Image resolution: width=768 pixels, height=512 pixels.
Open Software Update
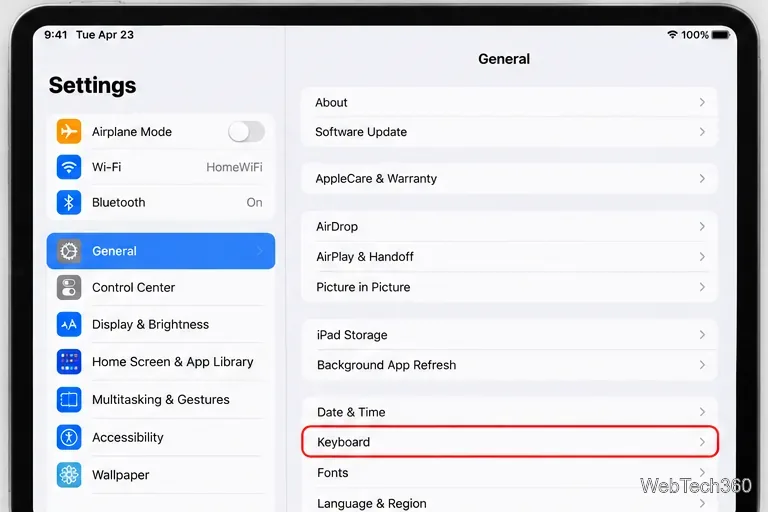(x=509, y=132)
